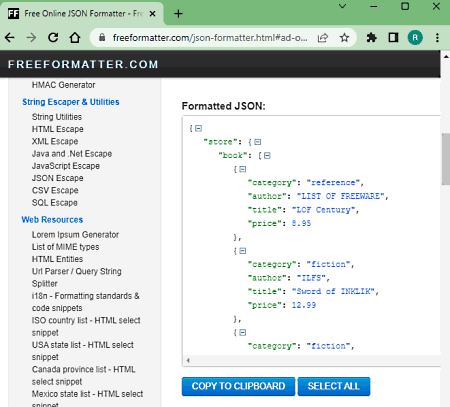Click Copy To Clipboard button

[x=238, y=386]
